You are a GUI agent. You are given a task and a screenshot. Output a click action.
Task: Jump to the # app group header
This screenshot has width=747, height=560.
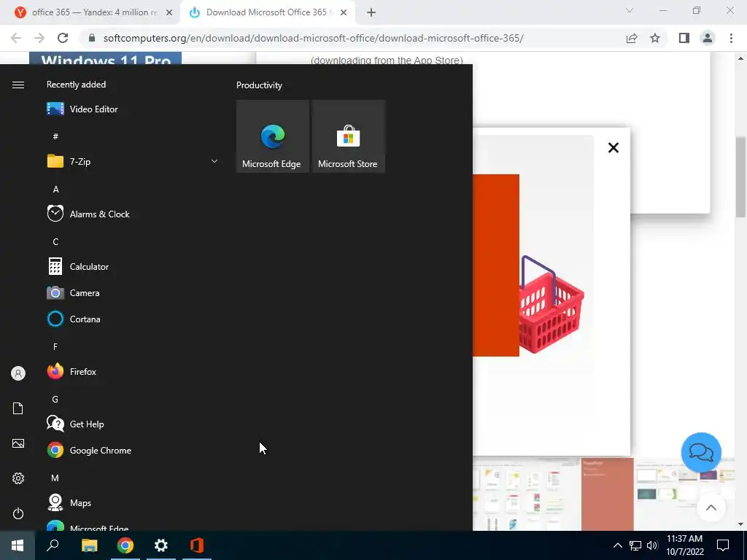click(55, 136)
